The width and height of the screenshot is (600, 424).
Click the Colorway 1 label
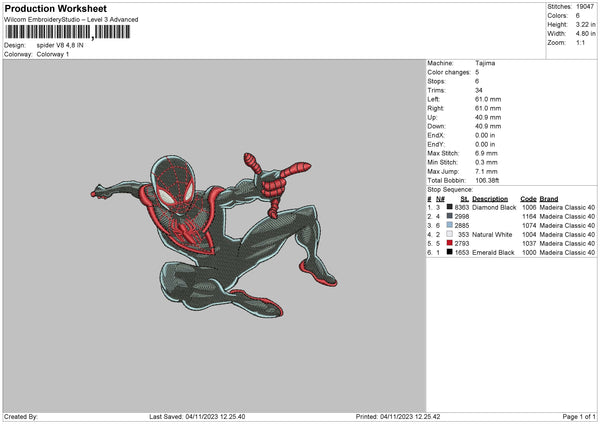pyautogui.click(x=52, y=53)
